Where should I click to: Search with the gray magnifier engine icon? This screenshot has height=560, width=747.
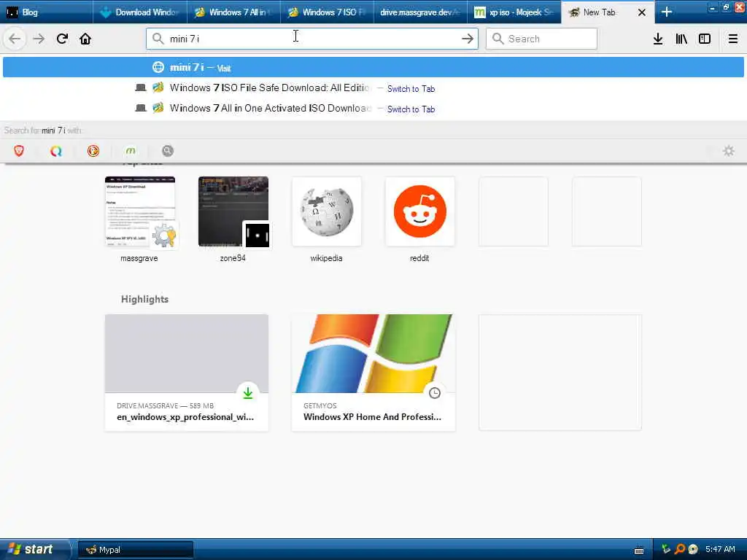tap(168, 151)
